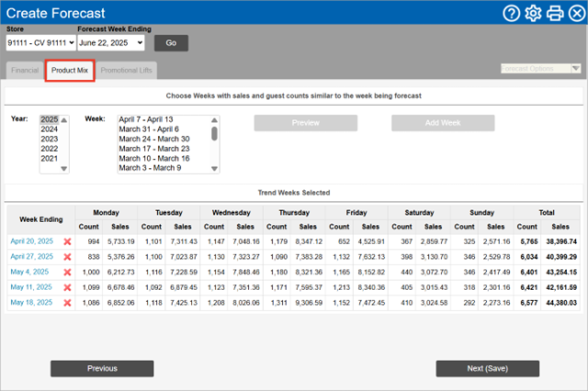Pick week March 10 - March 16

click(x=154, y=159)
